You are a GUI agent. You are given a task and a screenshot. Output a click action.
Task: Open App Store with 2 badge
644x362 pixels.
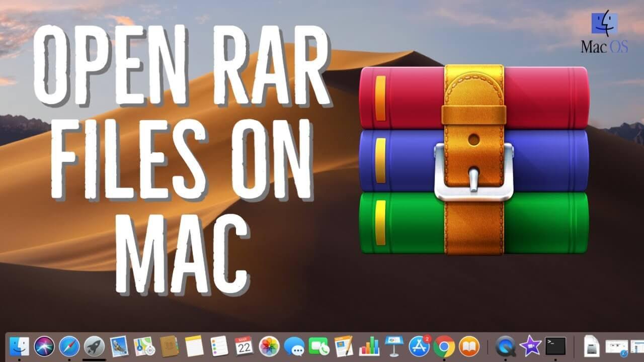click(419, 346)
